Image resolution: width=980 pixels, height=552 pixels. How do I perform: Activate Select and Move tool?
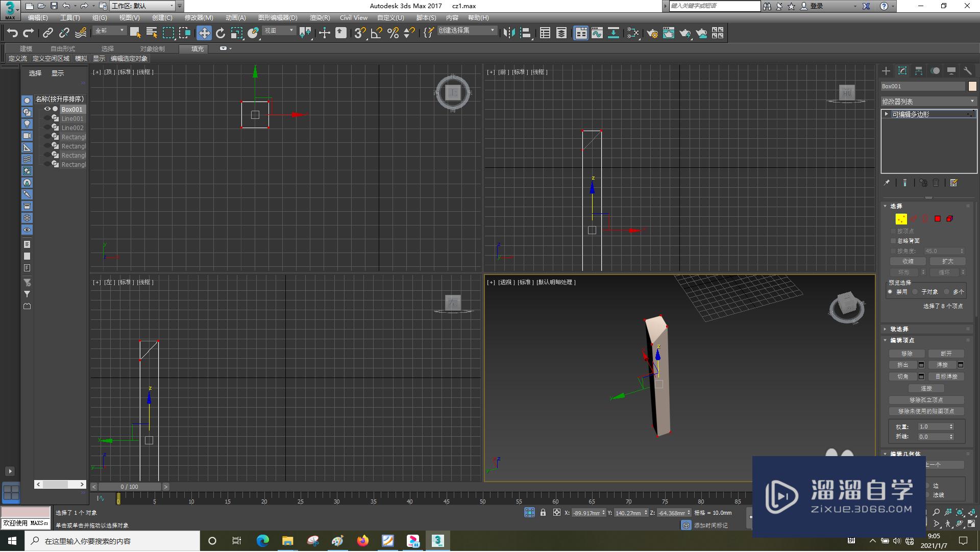pyautogui.click(x=204, y=33)
